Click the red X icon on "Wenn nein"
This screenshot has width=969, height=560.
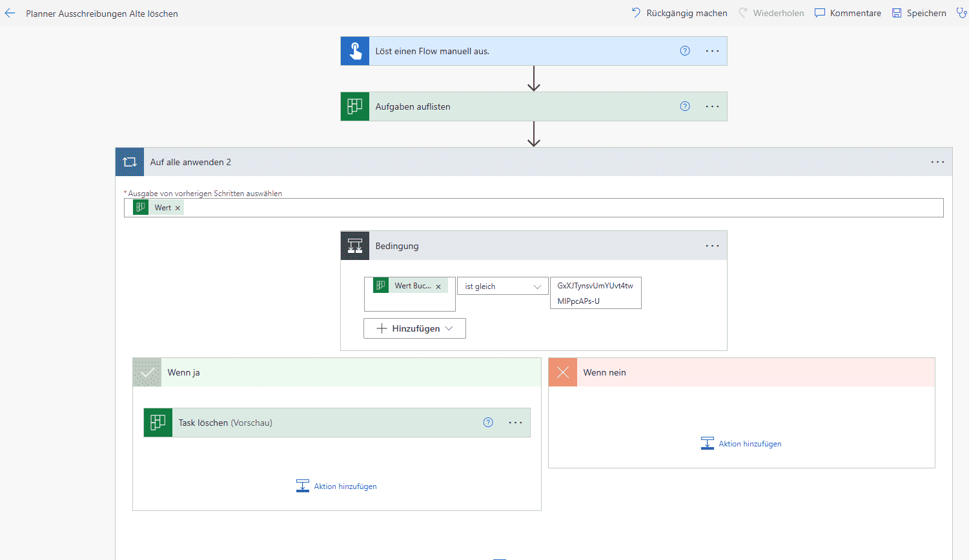[x=562, y=372]
